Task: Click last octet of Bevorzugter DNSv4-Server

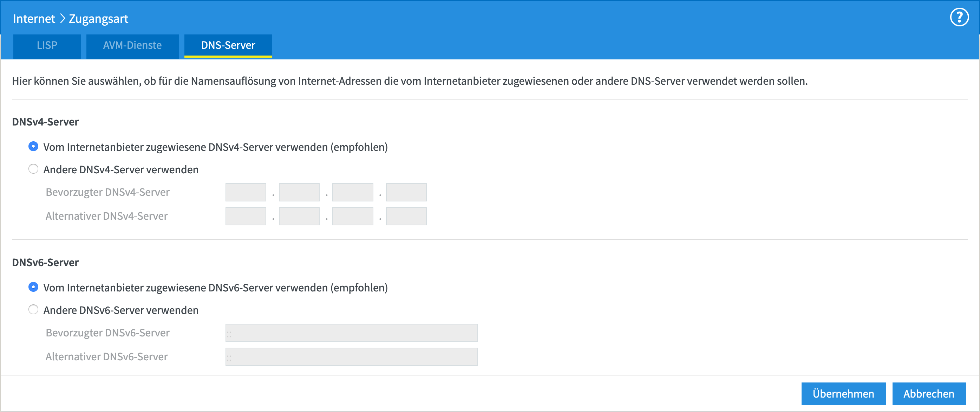Action: coord(406,192)
